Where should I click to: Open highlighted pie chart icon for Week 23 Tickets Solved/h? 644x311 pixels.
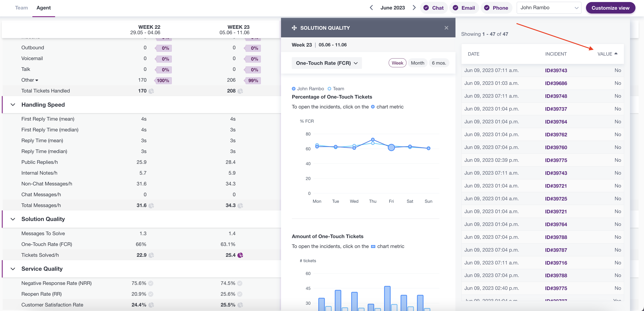(x=240, y=255)
